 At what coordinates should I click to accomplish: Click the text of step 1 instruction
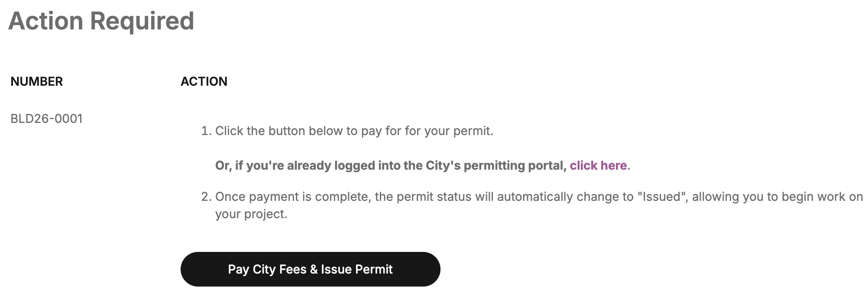(x=354, y=130)
